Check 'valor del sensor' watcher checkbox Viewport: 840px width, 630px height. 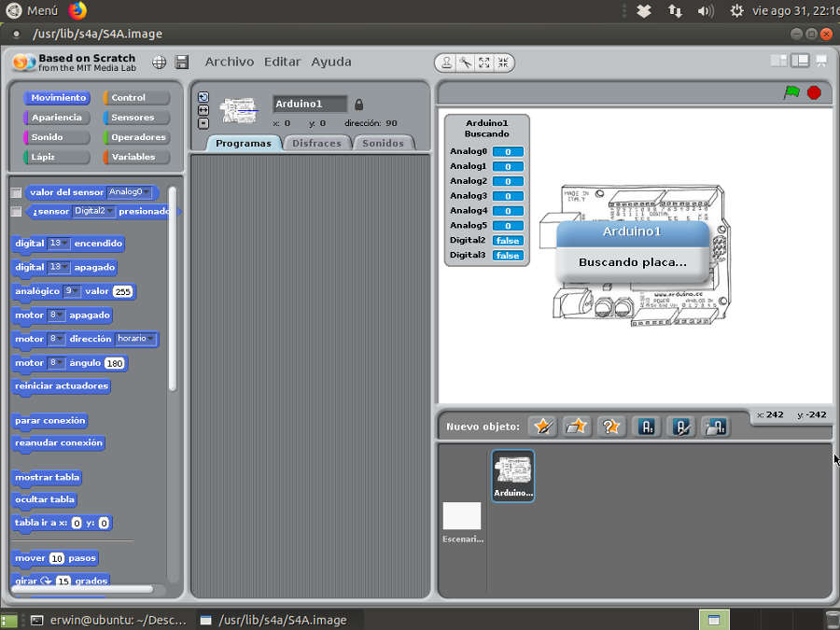point(17,192)
